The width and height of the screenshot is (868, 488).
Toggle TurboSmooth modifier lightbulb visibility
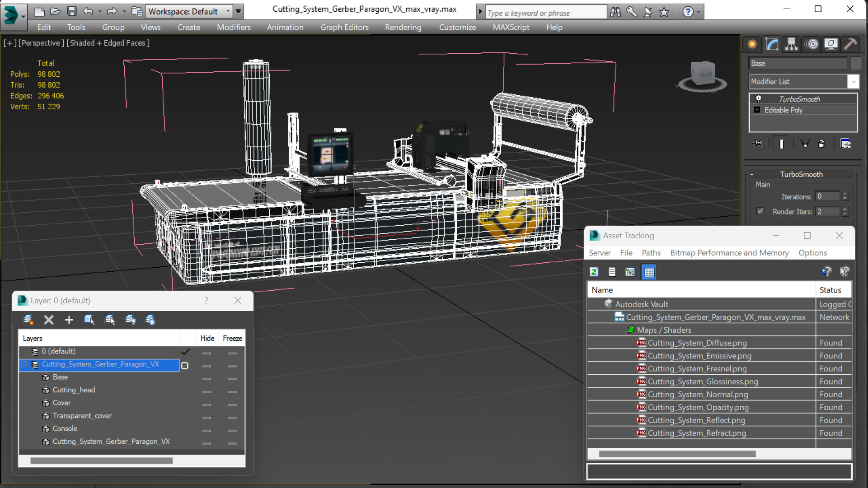(759, 99)
